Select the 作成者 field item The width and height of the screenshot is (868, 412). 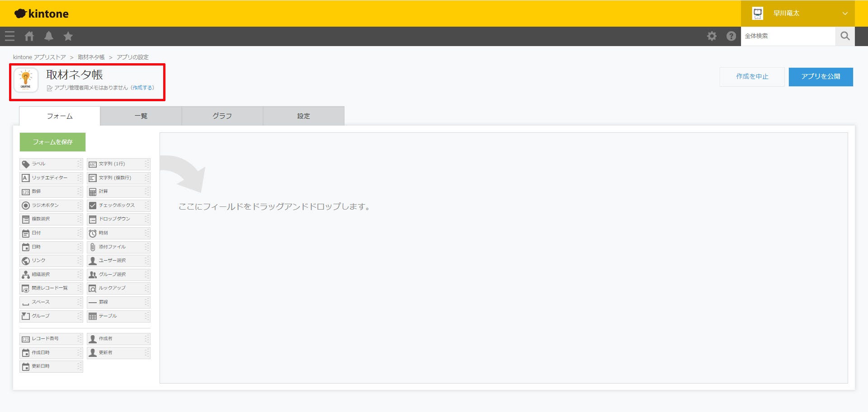click(x=118, y=339)
